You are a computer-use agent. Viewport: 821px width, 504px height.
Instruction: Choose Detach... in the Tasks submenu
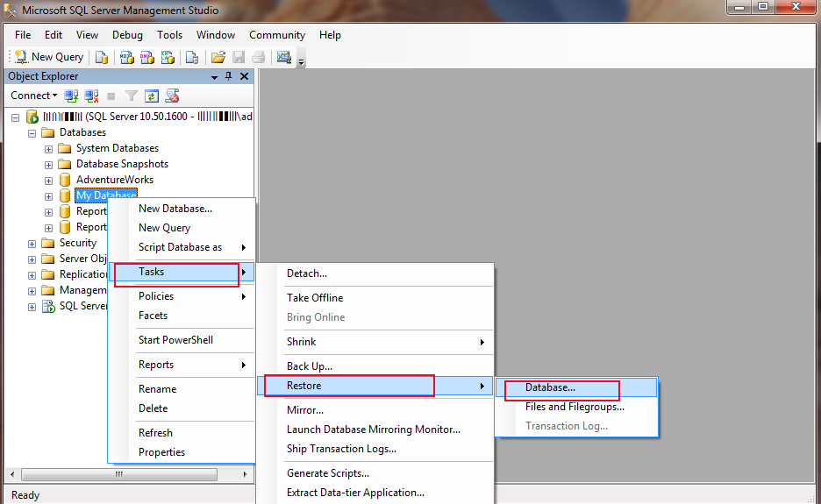tap(375, 273)
